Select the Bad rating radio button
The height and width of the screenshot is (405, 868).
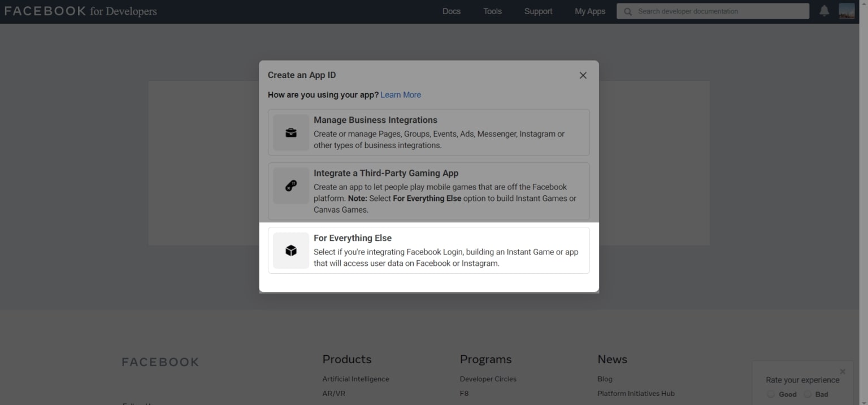tap(808, 394)
